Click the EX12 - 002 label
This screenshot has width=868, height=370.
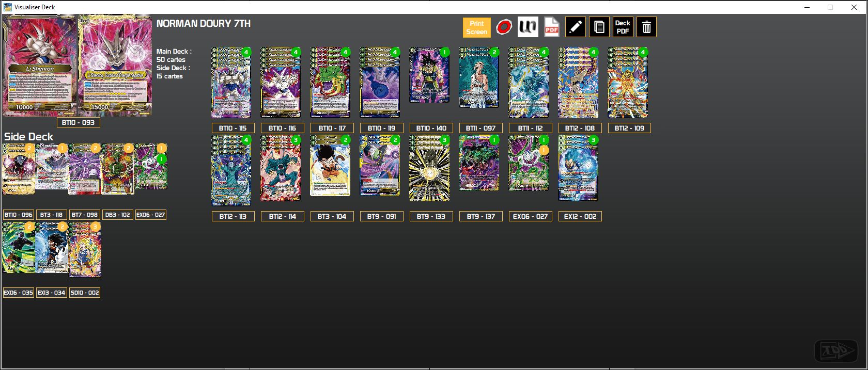[x=580, y=216]
